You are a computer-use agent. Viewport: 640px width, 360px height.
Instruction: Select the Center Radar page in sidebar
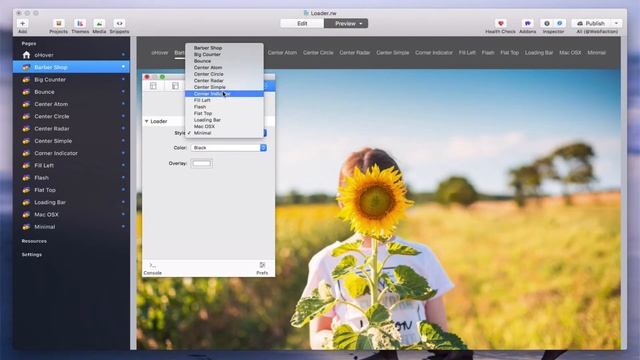(x=71, y=129)
